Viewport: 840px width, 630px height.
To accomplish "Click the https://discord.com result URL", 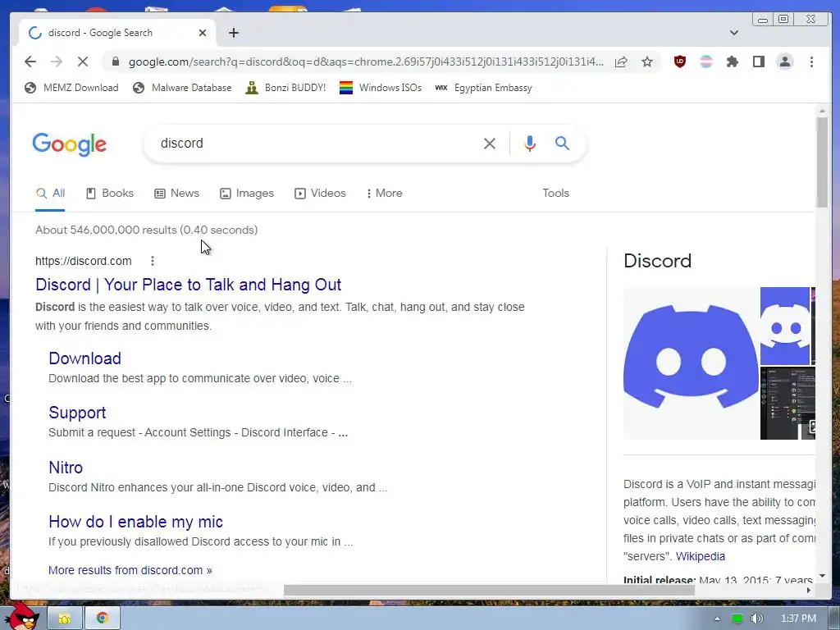I will 84,261.
